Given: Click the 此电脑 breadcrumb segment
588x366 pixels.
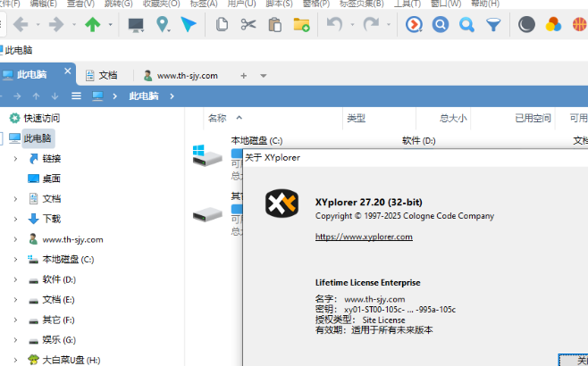Looking at the screenshot, I should [144, 96].
